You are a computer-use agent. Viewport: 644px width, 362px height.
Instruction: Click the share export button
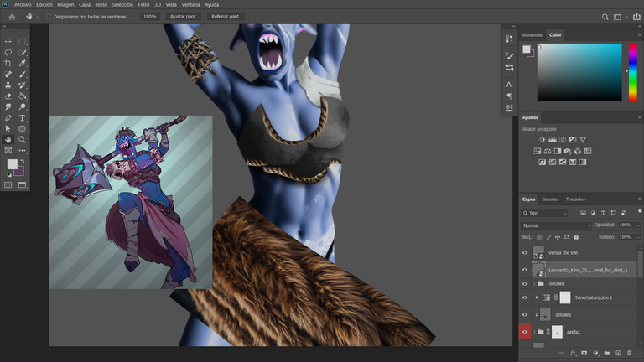[636, 17]
